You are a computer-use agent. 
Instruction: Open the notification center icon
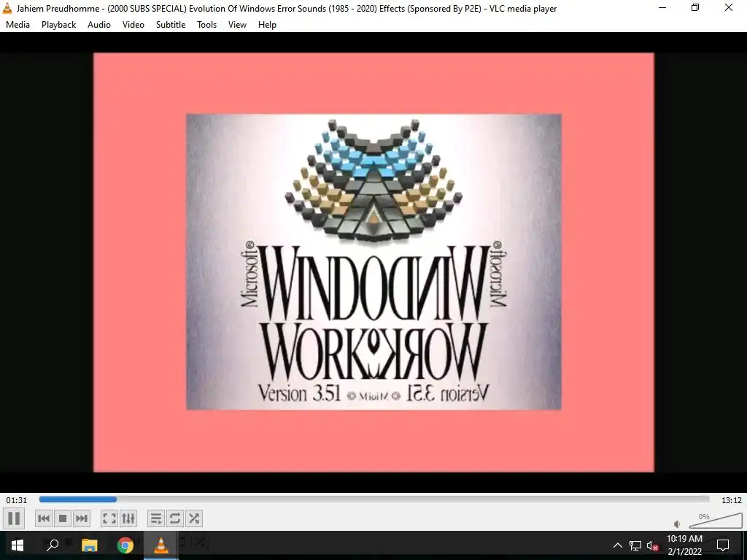[x=723, y=545]
